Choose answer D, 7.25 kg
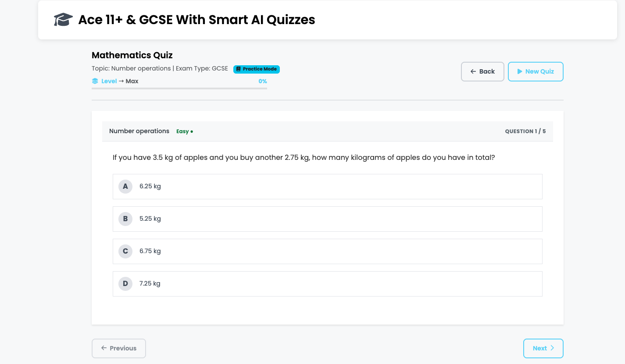The image size is (625, 364). click(x=327, y=283)
